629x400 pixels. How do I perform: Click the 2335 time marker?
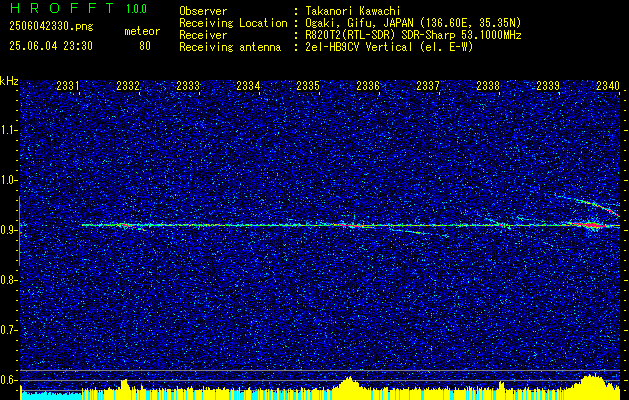coord(308,85)
